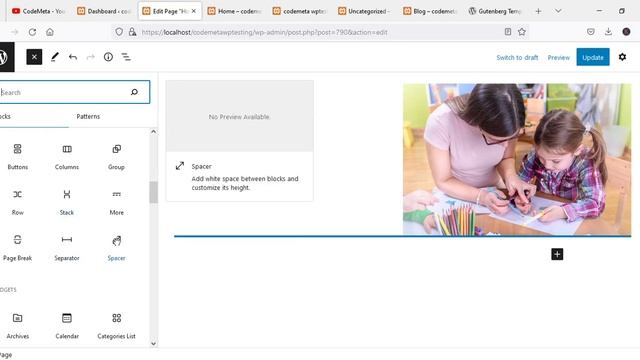Insert a Page Break block
The width and height of the screenshot is (640, 360).
[18, 248]
